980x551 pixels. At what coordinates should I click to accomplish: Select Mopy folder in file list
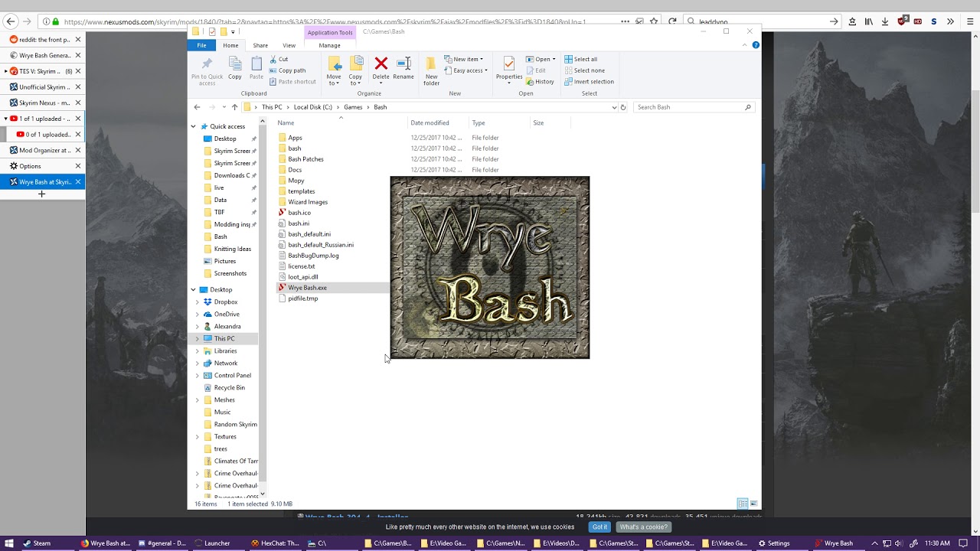296,181
